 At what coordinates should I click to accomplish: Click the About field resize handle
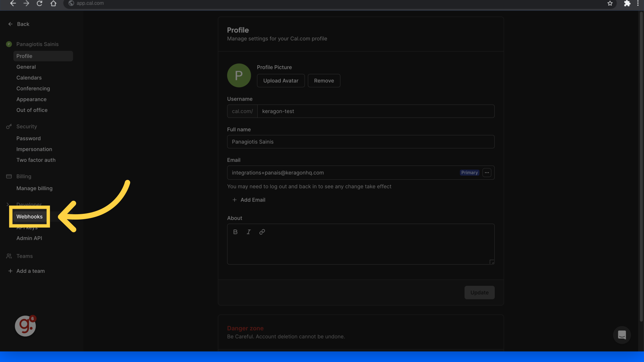tap(492, 262)
